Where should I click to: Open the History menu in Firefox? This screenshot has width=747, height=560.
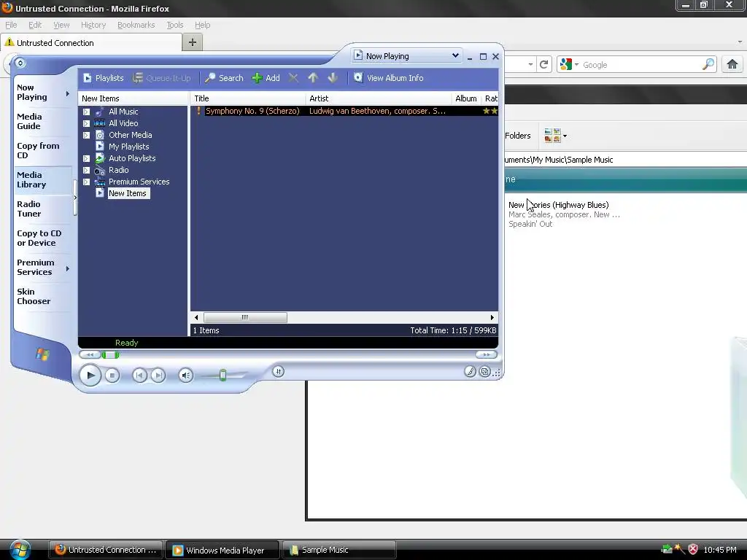coord(93,25)
